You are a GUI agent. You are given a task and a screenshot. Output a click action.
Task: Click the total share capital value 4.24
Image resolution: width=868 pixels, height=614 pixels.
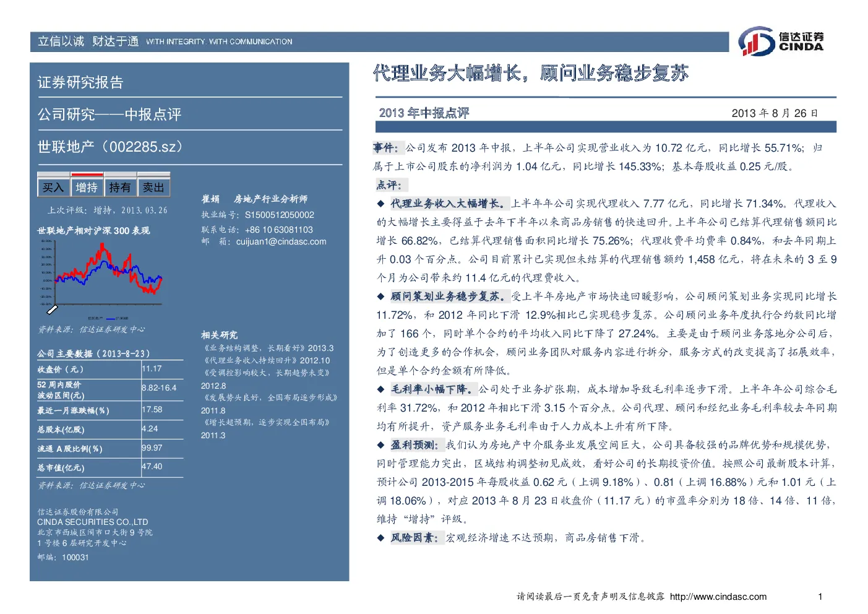[150, 429]
